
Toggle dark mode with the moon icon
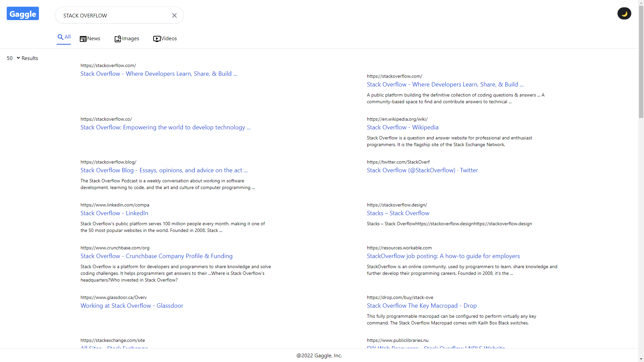click(x=624, y=14)
